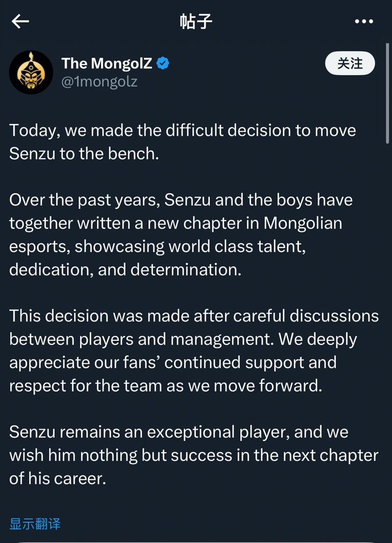Image resolution: width=392 pixels, height=543 pixels.
Task: Click the verification checkmark next to username
Action: point(162,62)
